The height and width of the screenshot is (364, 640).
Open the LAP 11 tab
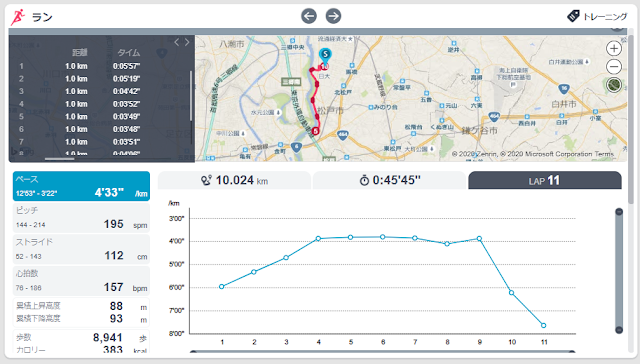click(x=545, y=180)
